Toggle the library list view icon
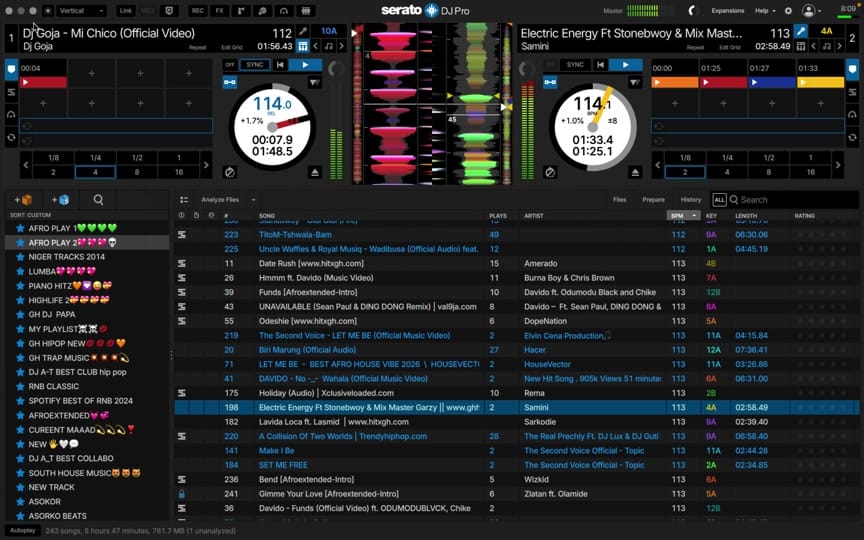This screenshot has height=540, width=864. [x=184, y=199]
